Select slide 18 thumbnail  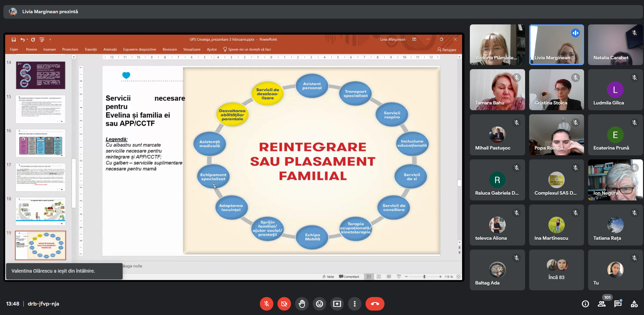point(41,211)
